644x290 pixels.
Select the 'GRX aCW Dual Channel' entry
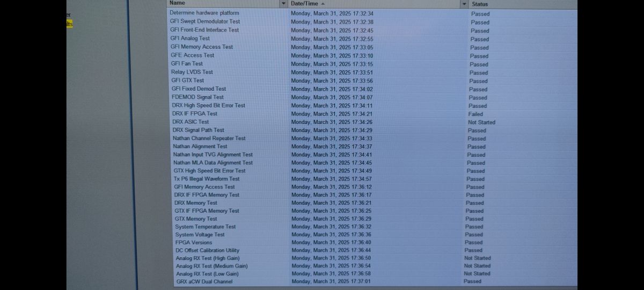click(204, 281)
